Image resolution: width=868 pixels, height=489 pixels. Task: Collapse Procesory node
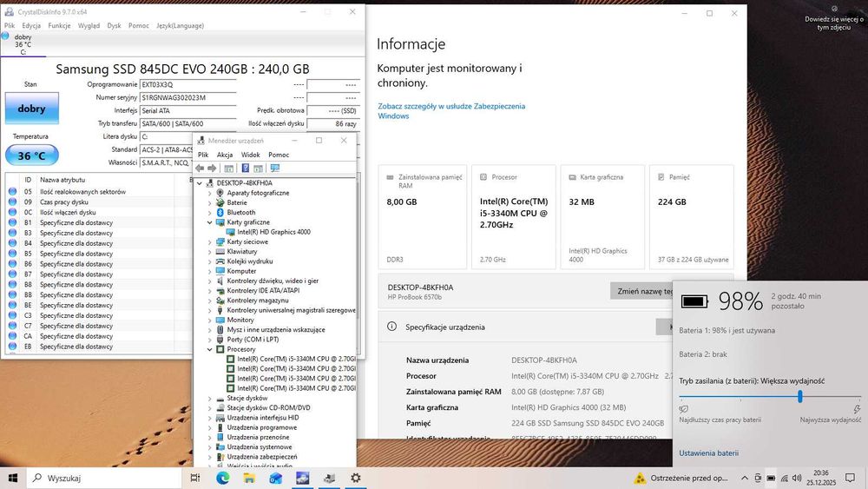point(210,349)
